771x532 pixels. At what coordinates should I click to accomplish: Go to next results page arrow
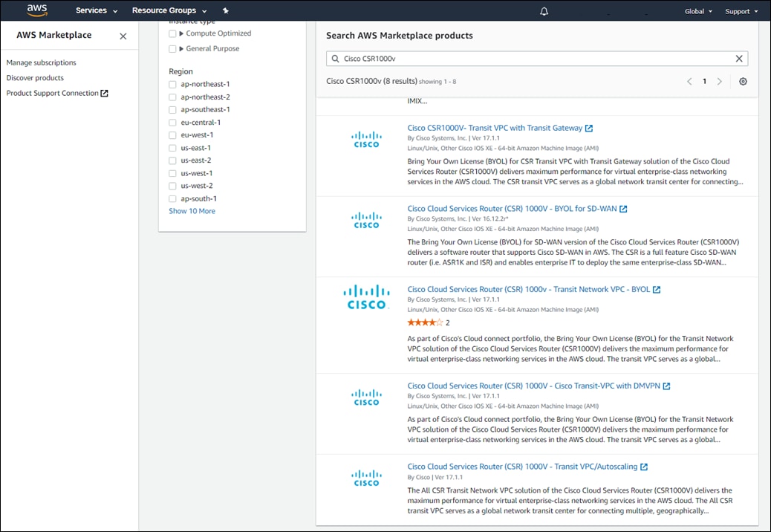pos(719,82)
